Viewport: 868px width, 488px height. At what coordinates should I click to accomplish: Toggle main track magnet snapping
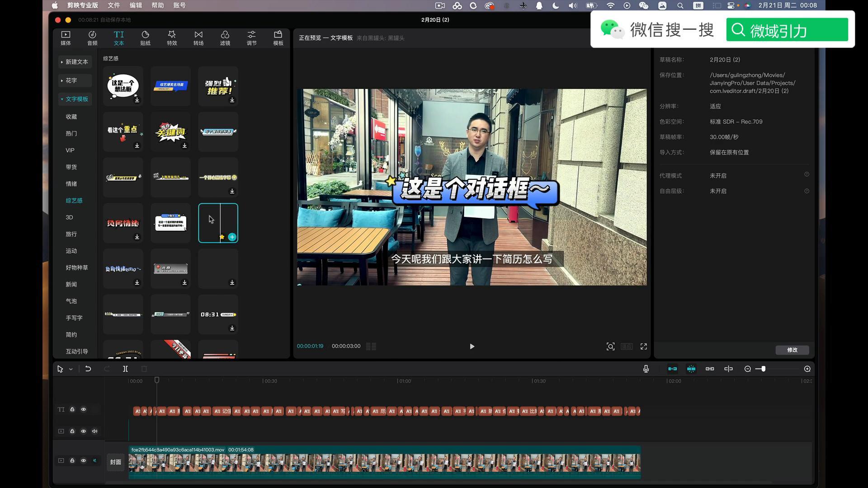673,369
